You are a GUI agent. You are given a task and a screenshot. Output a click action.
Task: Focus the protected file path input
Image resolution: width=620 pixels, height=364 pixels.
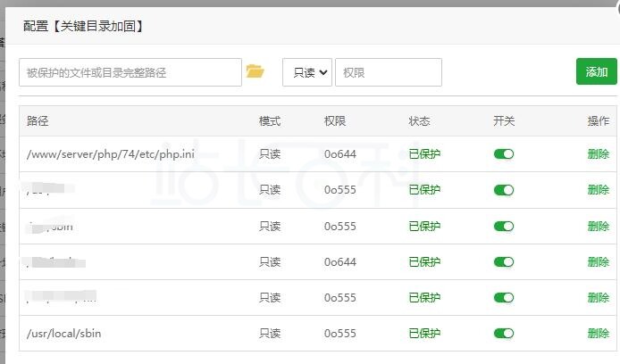tap(130, 72)
